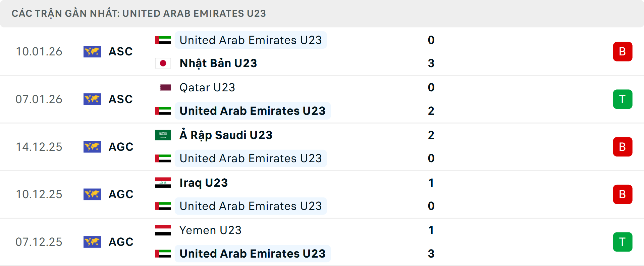Select the CÁC TRẬN GẦN NHẤT header bar

click(140, 13)
